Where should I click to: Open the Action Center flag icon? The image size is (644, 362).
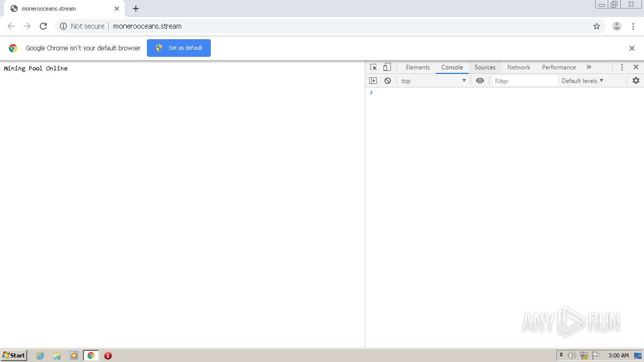(x=596, y=355)
